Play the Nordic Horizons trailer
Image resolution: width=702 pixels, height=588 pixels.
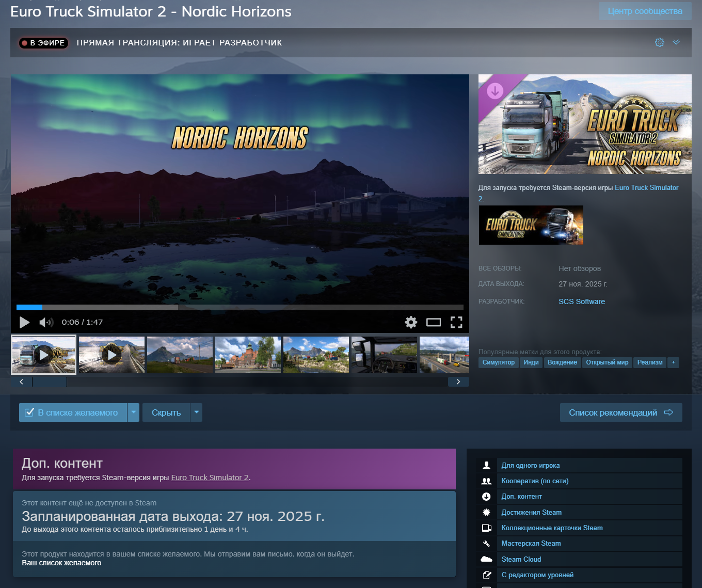(24, 322)
